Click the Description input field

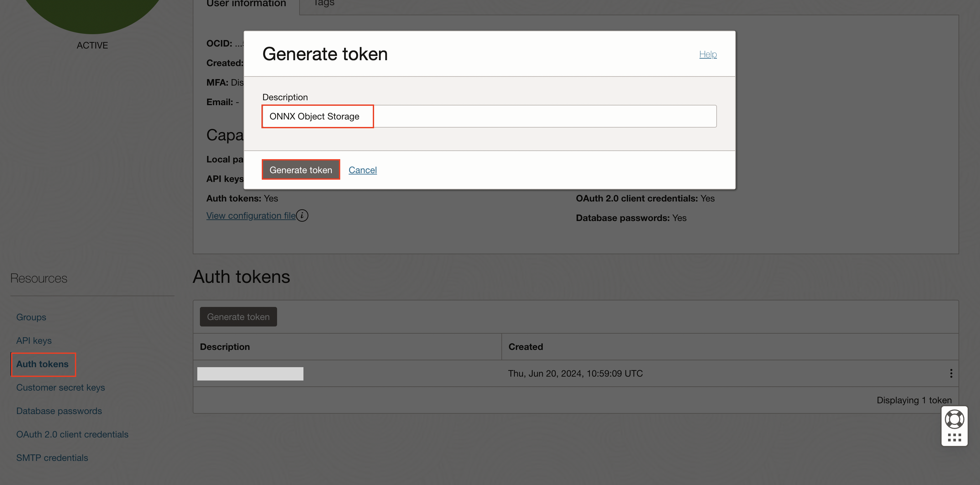click(489, 117)
